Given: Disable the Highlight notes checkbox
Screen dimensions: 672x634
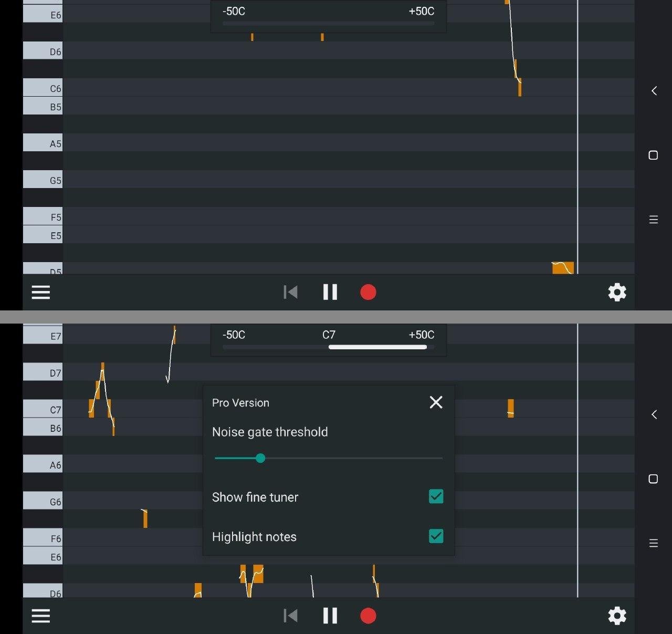Looking at the screenshot, I should [436, 536].
